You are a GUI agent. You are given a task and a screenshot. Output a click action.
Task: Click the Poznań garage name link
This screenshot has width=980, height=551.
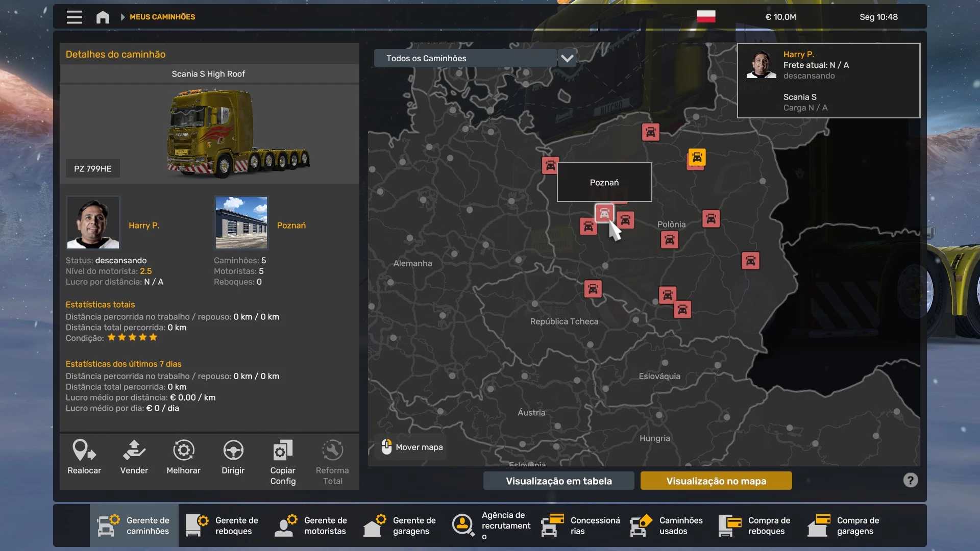click(x=291, y=225)
